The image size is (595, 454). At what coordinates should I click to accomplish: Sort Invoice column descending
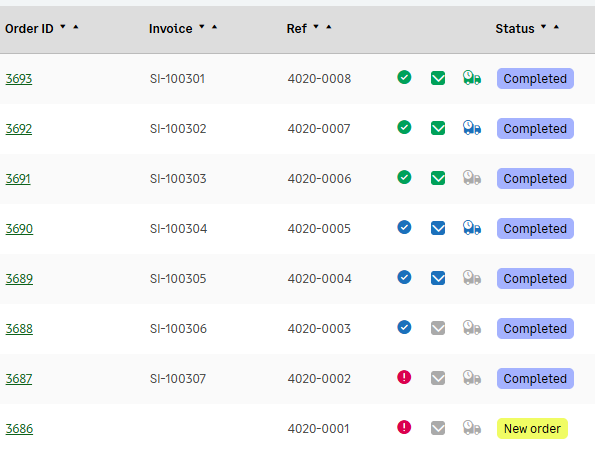coord(202,27)
